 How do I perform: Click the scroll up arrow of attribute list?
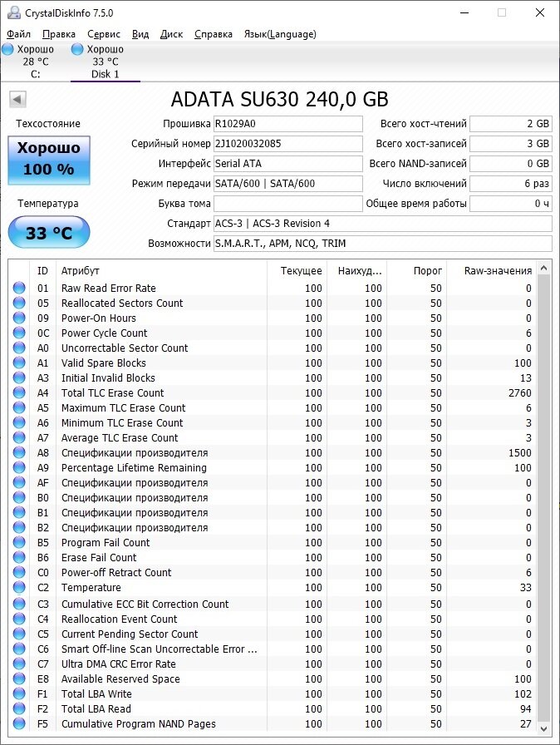pyautogui.click(x=544, y=268)
